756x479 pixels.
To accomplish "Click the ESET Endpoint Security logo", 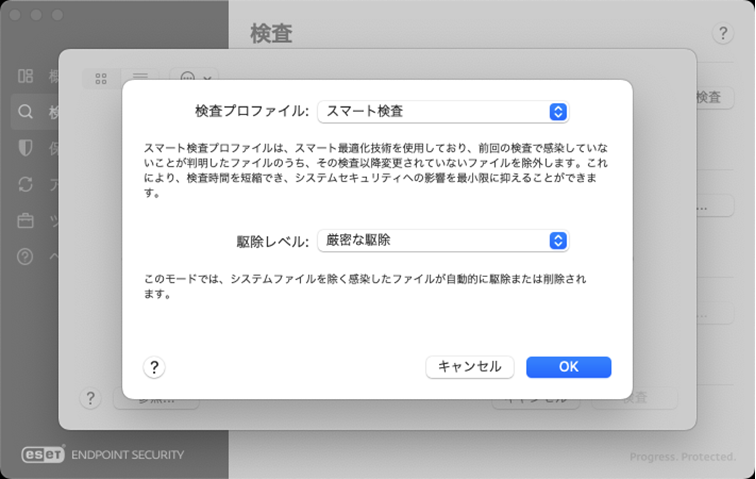I will 103,454.
